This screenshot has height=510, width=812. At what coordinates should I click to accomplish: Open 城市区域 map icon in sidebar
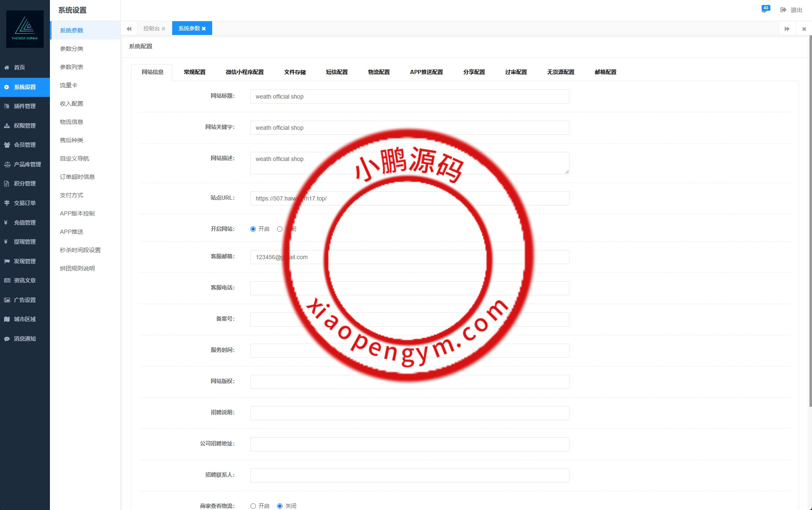pyautogui.click(x=7, y=319)
